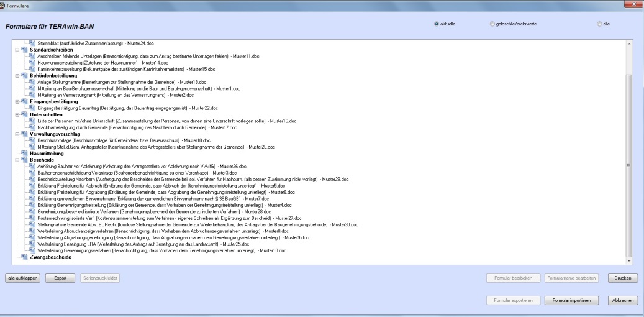Select the 'gelöschte/archivierte' radio button

[492, 24]
